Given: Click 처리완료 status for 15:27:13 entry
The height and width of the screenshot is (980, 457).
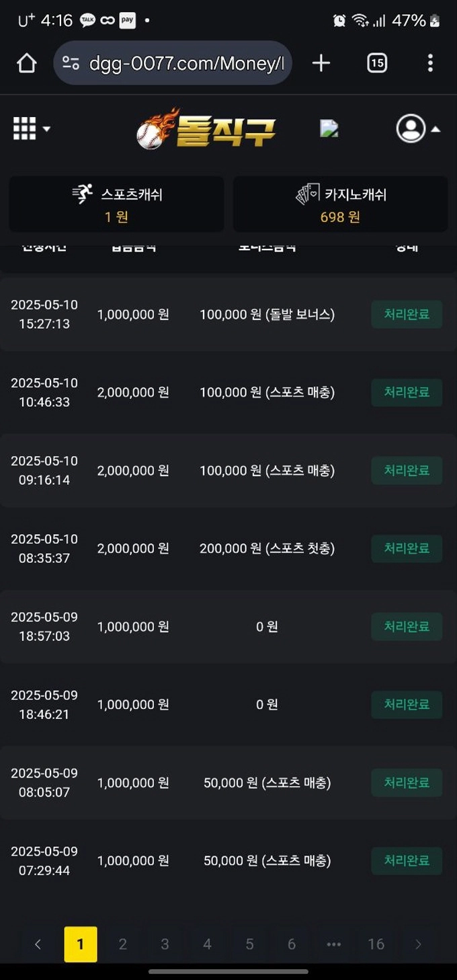Looking at the screenshot, I should [x=407, y=314].
